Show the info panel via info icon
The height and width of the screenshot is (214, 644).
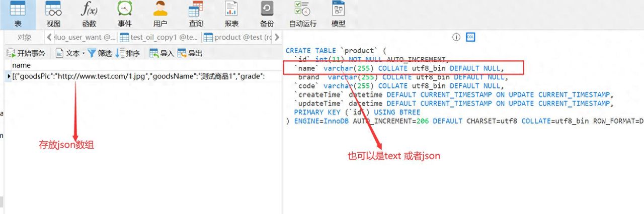[x=456, y=37]
